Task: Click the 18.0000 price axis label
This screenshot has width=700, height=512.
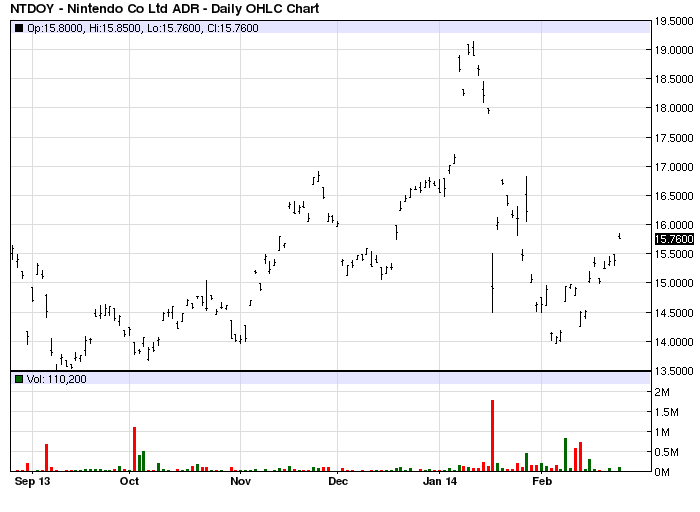Action: coord(674,108)
